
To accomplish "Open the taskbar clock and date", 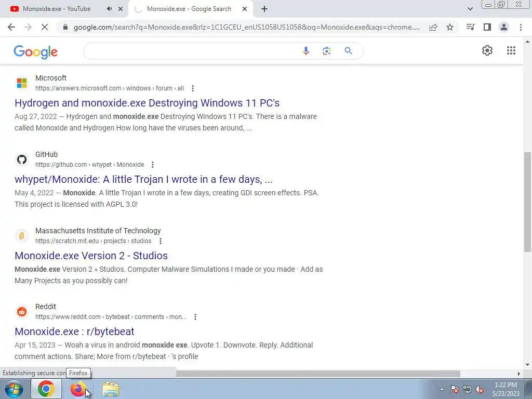I will point(506,389).
